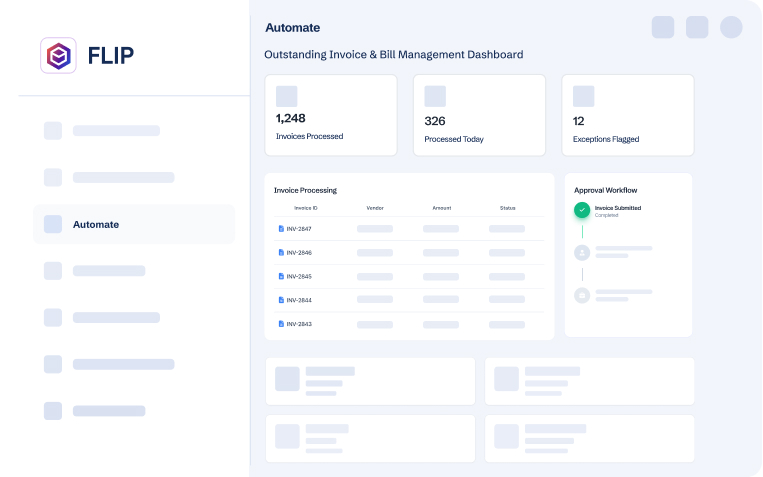Click the Invoice ID column header

pos(306,208)
